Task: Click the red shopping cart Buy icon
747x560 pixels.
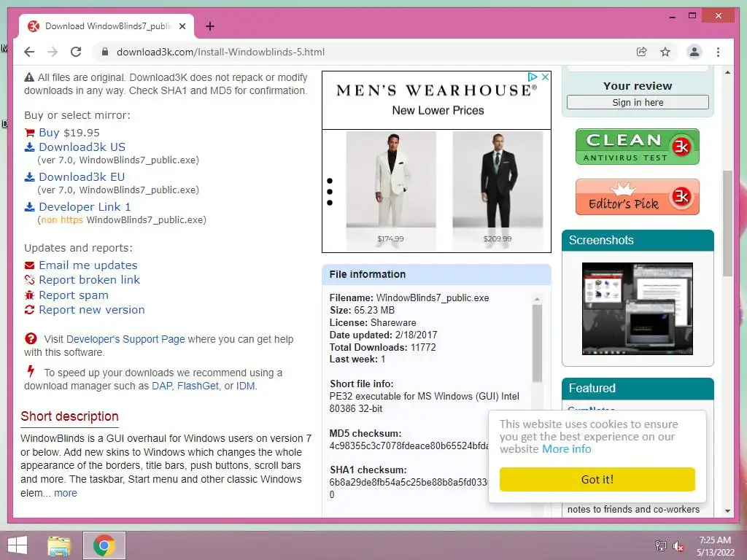Action: pyautogui.click(x=29, y=133)
